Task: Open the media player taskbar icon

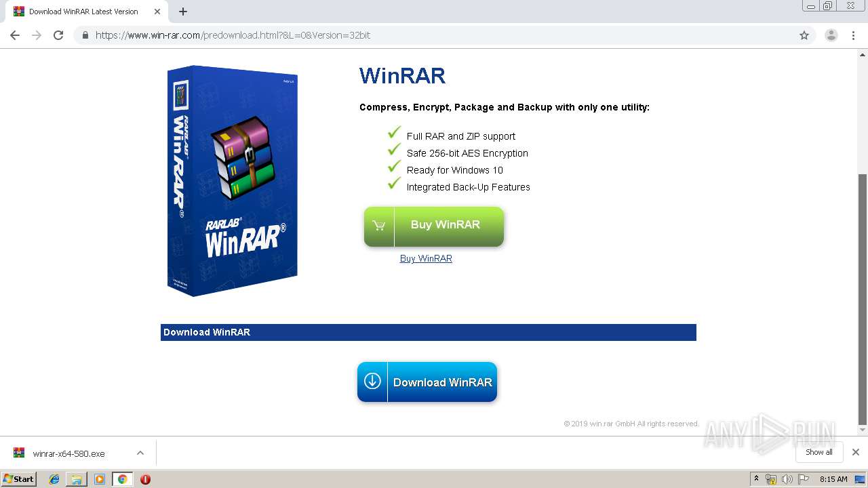Action: [100, 479]
